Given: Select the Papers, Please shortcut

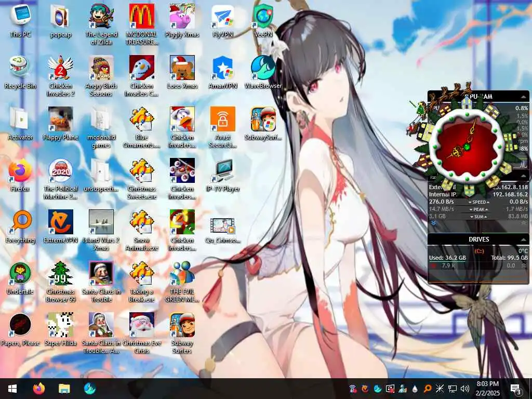Looking at the screenshot, I should pos(20,330).
